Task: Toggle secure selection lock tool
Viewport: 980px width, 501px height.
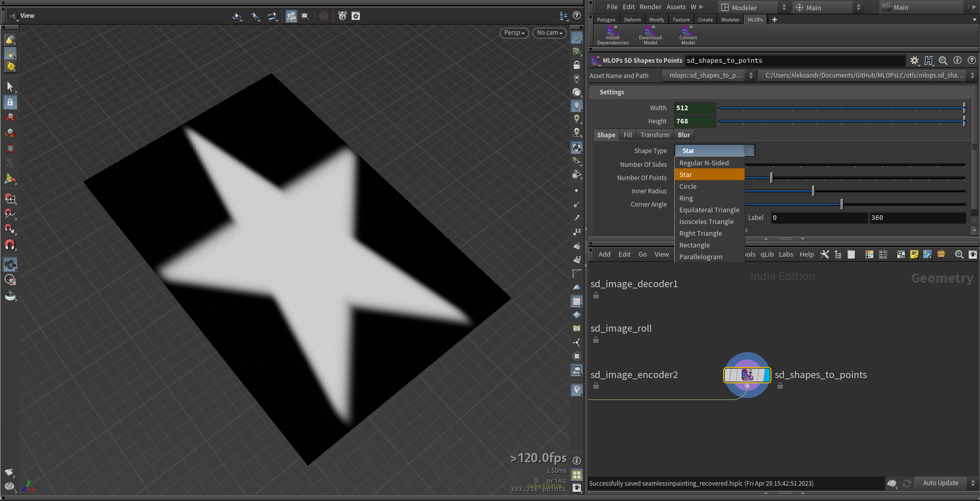Action: click(10, 102)
